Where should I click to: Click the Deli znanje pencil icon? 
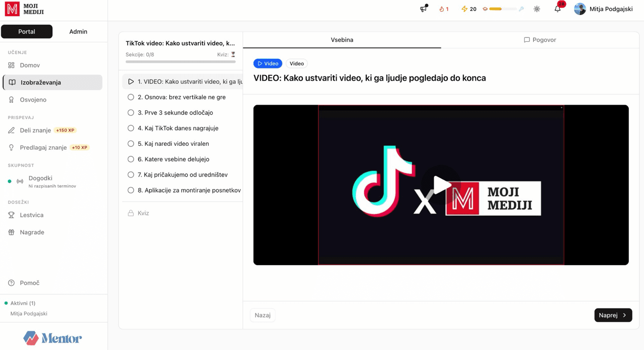tap(12, 130)
